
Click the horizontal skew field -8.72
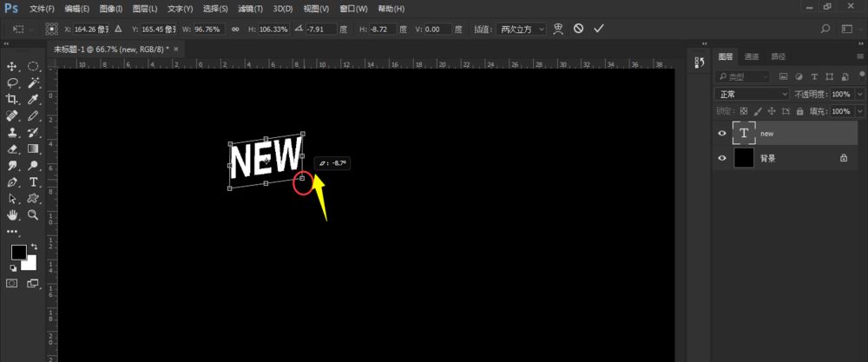point(383,29)
